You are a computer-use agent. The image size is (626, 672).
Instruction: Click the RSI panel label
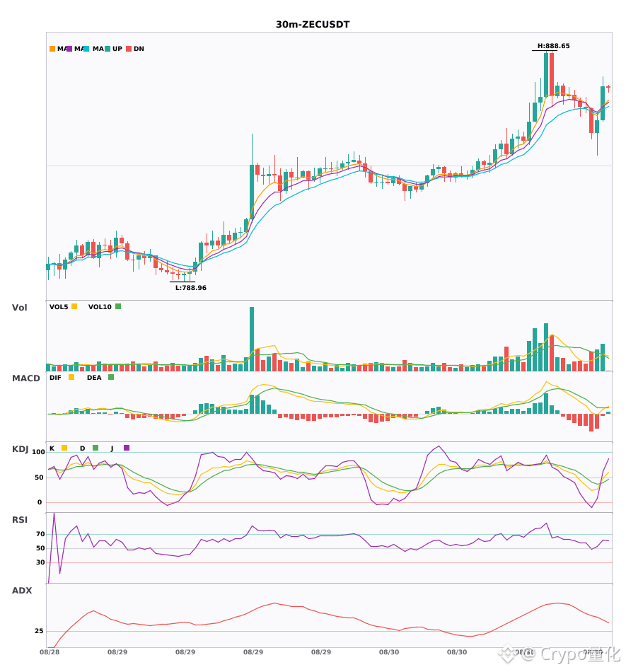pos(20,520)
